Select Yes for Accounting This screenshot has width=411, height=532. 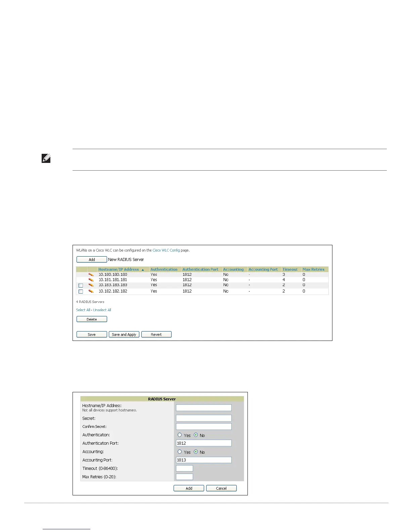coord(180,452)
